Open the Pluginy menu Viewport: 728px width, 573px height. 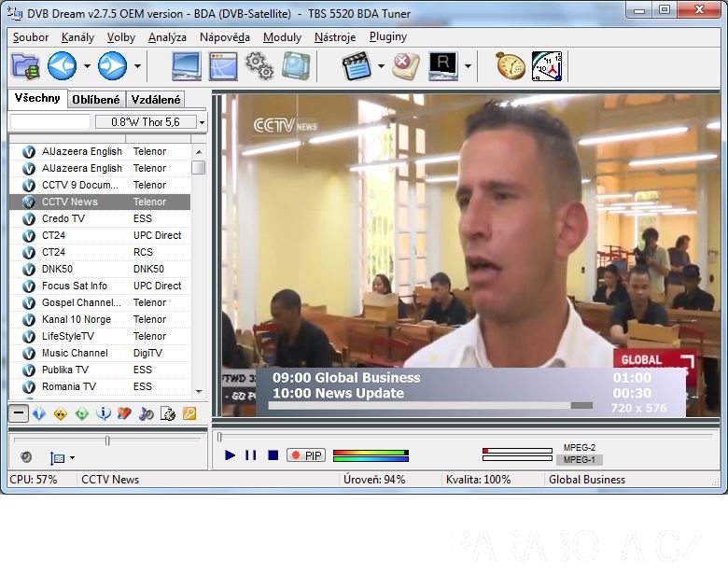[x=388, y=36]
